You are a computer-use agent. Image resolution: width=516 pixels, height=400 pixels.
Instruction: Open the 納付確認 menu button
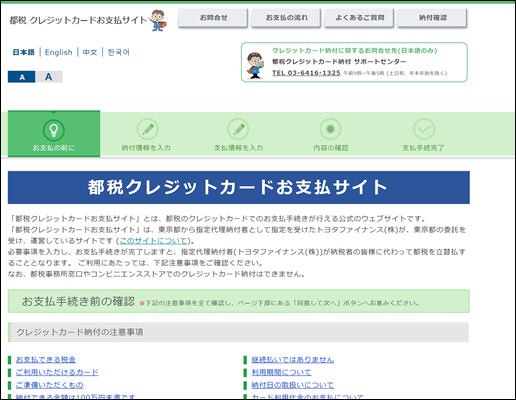(x=432, y=18)
